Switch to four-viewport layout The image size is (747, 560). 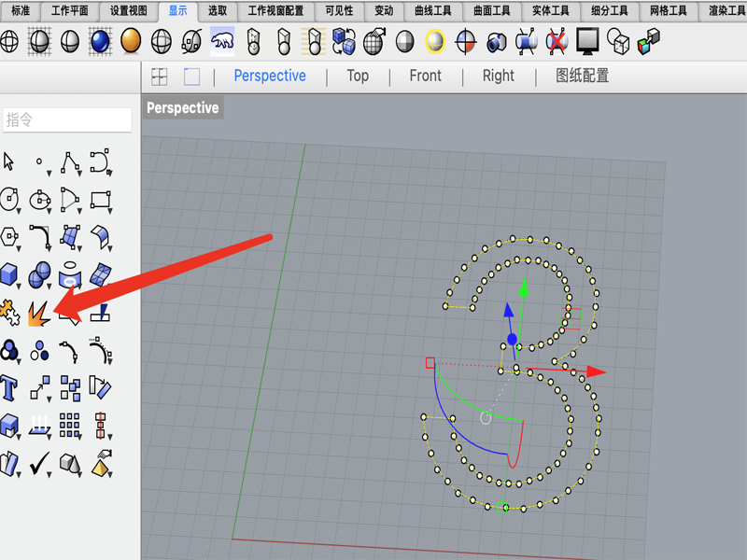[x=159, y=77]
